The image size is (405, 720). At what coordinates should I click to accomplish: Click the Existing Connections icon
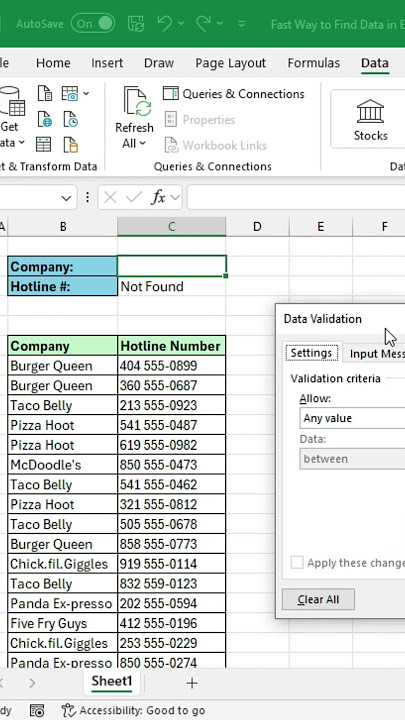71,145
